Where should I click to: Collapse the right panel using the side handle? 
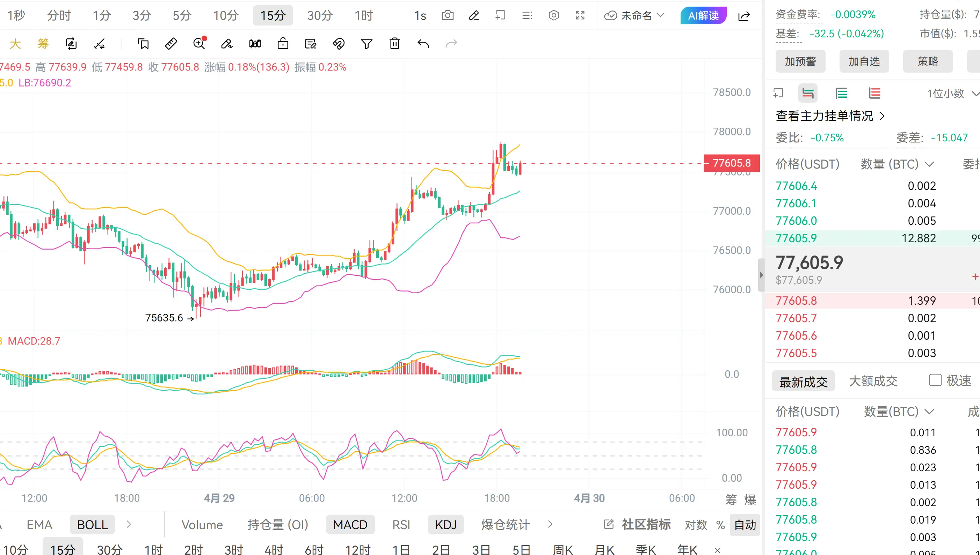pyautogui.click(x=761, y=275)
